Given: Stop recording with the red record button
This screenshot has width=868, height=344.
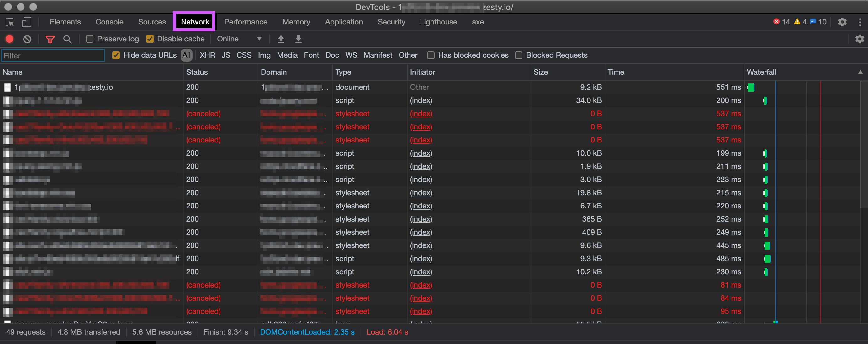Looking at the screenshot, I should coord(9,39).
